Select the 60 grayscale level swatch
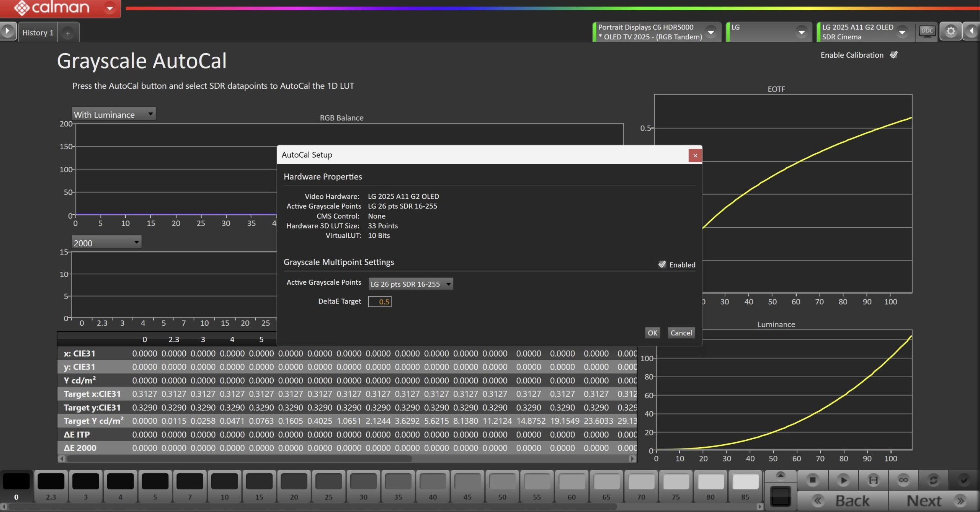The image size is (980, 512). tap(572, 486)
